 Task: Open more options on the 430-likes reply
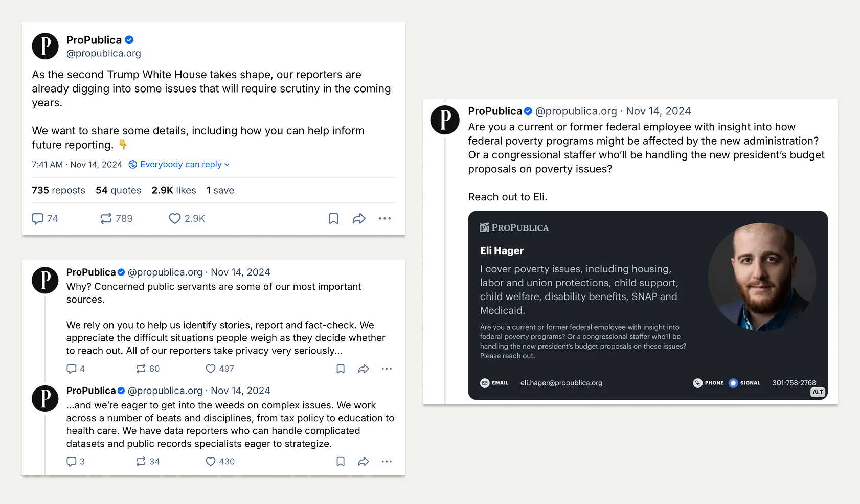[x=387, y=462]
